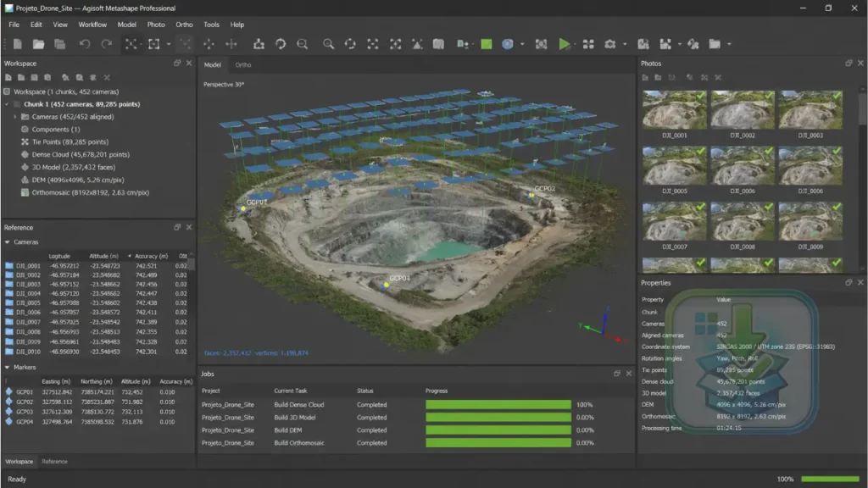Open the dropdown arrow beside the toolbar folder icon
The width and height of the screenshot is (868, 488).
[x=729, y=44]
